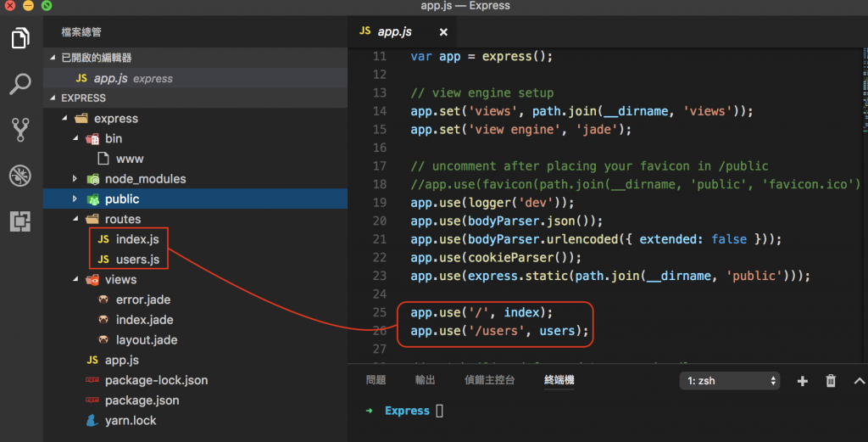The width and height of the screenshot is (868, 442).
Task: Open the Extensions view in activity bar
Action: click(20, 221)
